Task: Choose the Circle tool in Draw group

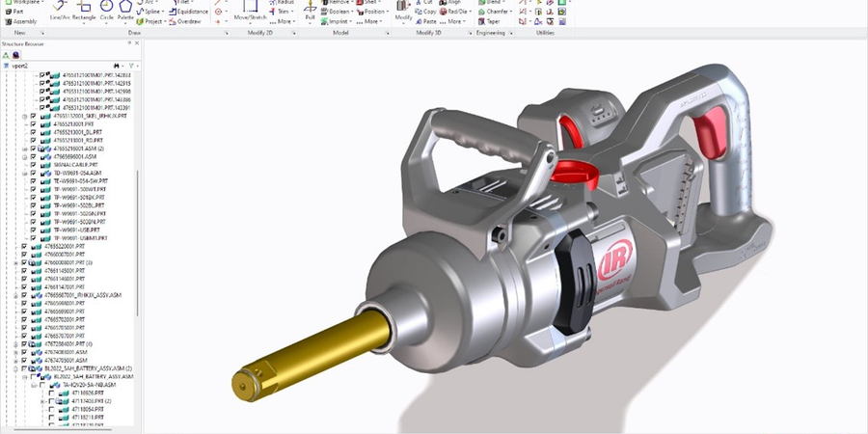Action: coord(105,12)
